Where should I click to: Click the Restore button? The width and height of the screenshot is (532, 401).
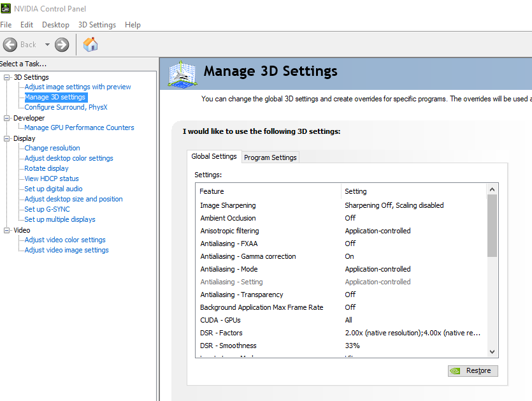[x=473, y=371]
